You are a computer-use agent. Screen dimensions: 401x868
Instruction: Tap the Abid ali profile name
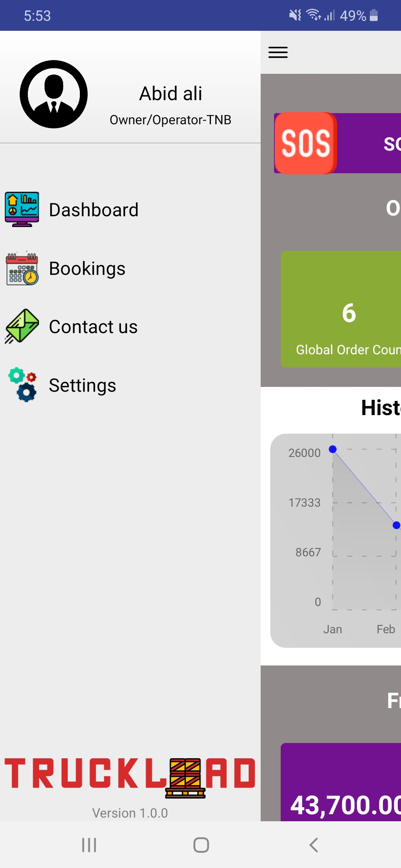pos(170,93)
